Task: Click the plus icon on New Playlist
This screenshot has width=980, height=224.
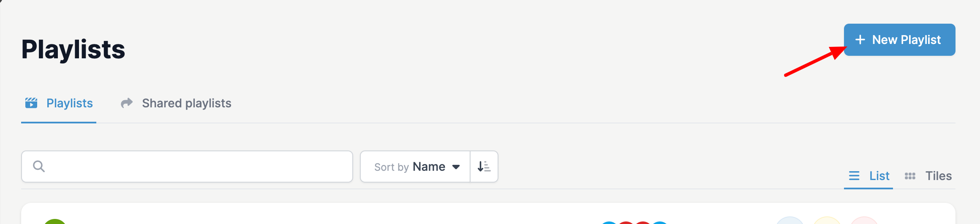Action: 860,40
